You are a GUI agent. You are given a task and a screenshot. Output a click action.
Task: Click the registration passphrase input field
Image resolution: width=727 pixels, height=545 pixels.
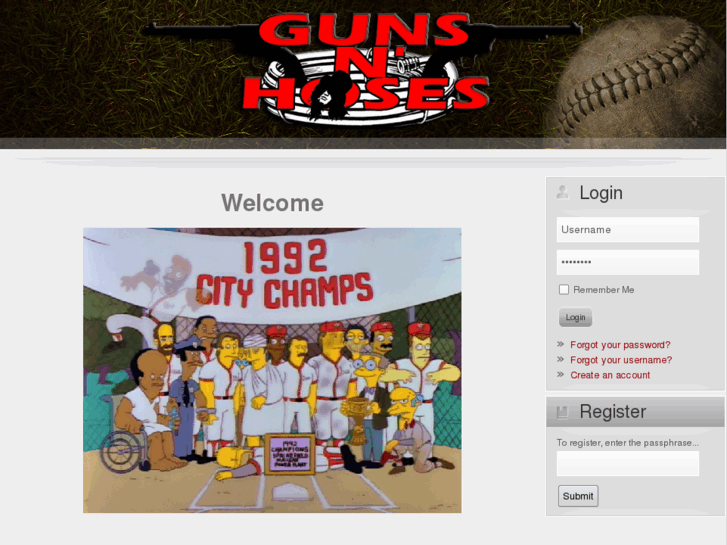click(x=627, y=463)
